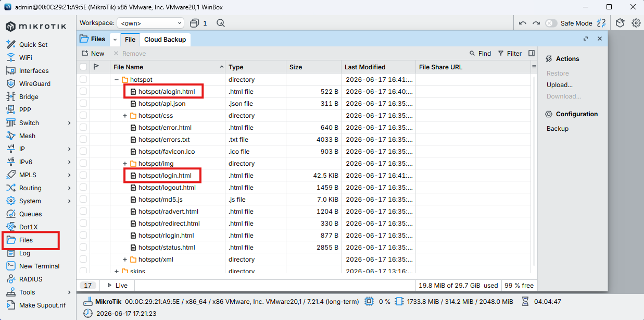Open the Files window dropdown chevron
Screen dimensions: 644x320
[115, 40]
